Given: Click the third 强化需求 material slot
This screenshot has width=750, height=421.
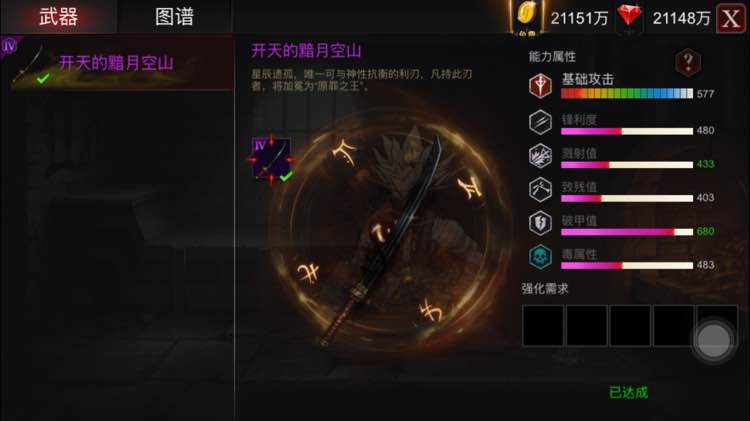Looking at the screenshot, I should click(630, 325).
